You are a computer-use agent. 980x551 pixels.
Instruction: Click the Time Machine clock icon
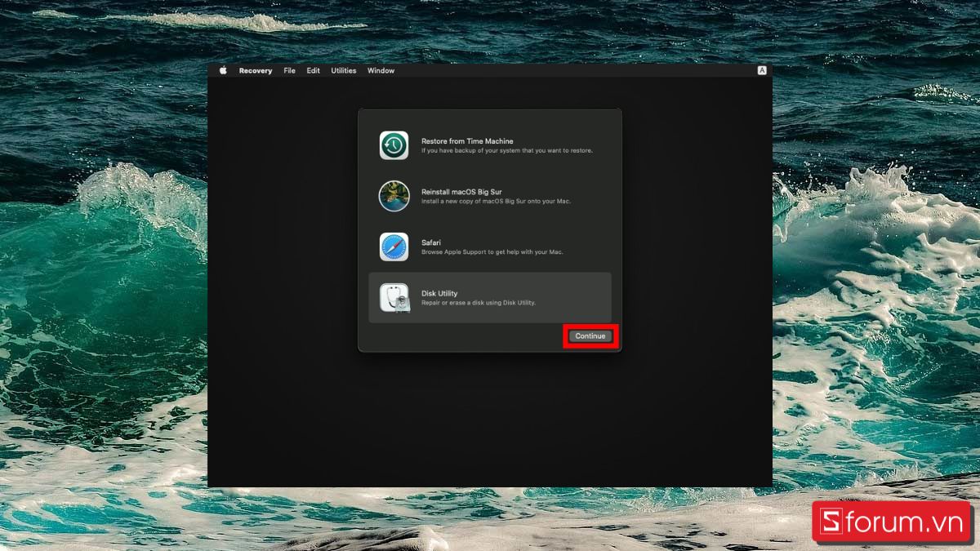pos(394,145)
